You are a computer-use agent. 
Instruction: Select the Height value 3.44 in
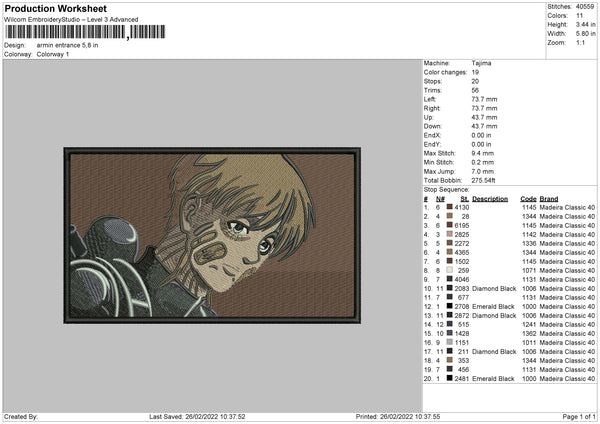coord(585,24)
